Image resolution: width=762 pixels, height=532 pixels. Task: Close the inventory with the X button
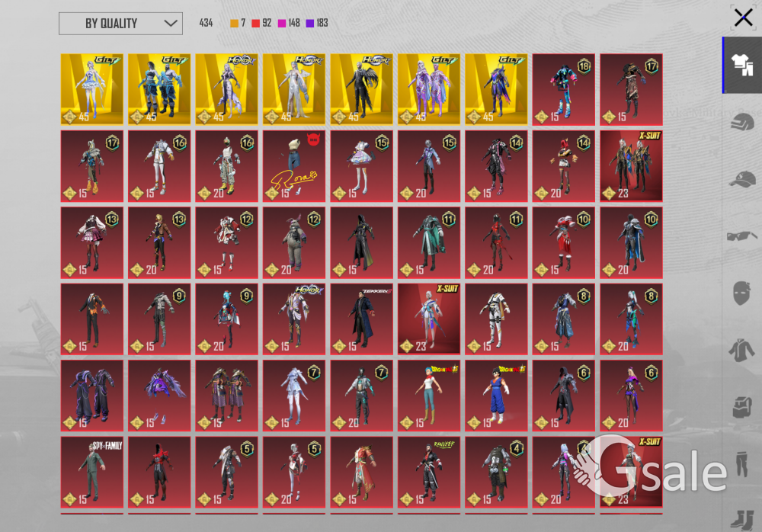(743, 18)
